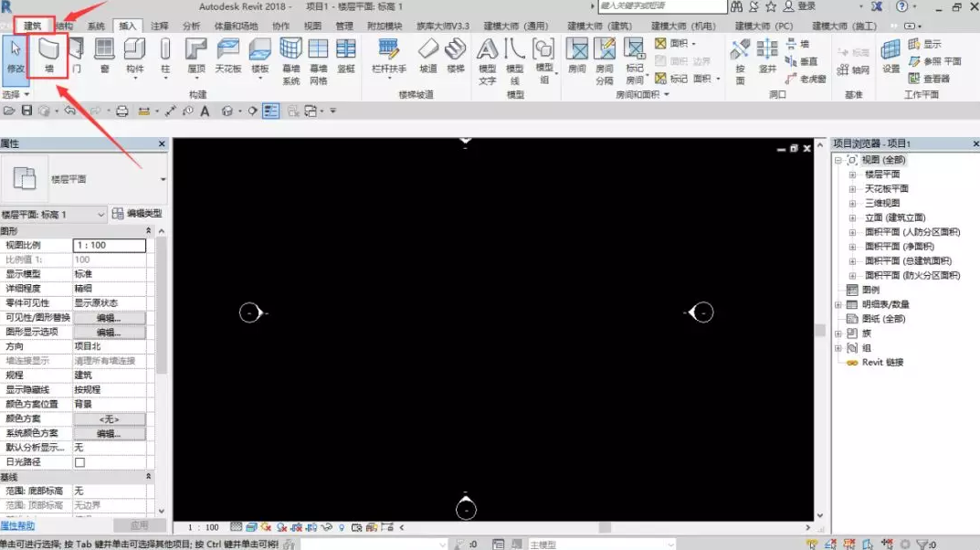
Task: Click the keyword search box in title bar
Action: 662,6
